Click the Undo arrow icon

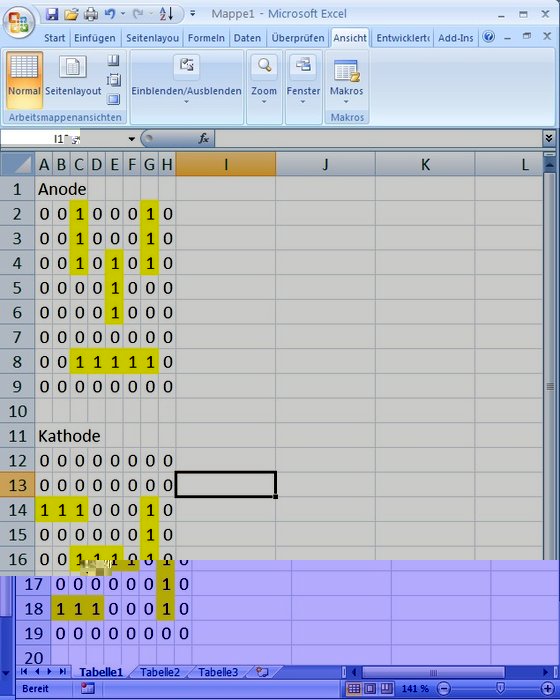point(110,14)
